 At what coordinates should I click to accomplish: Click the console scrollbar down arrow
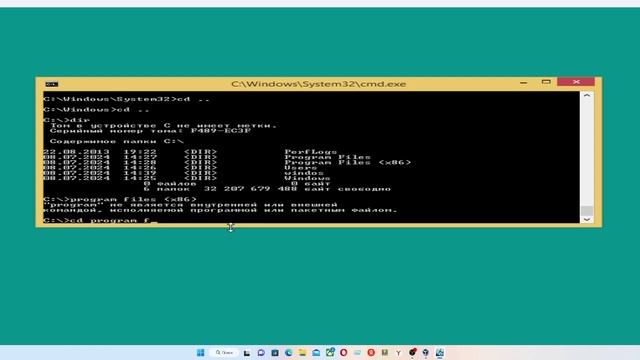pos(587,219)
